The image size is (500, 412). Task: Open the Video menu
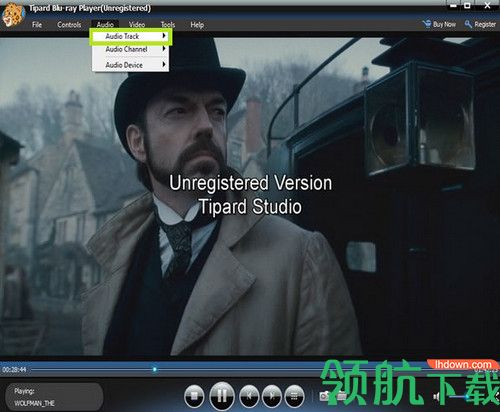137,25
